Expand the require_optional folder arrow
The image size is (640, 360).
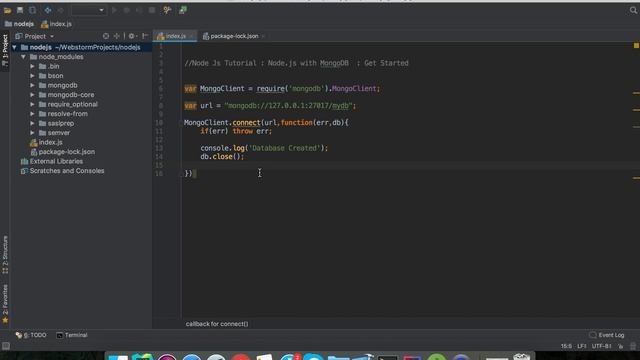32,104
